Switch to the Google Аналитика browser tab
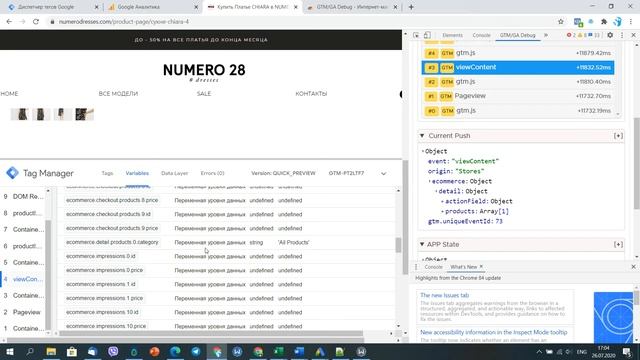The image size is (640, 360). 153,7
